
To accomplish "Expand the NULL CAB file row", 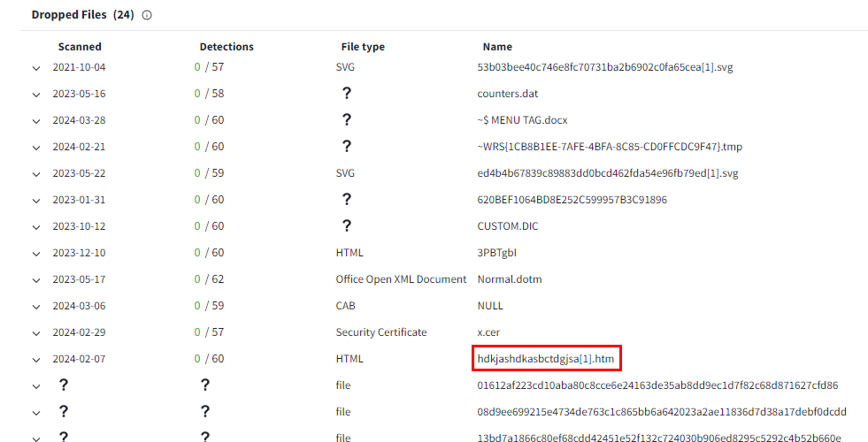I will [36, 307].
